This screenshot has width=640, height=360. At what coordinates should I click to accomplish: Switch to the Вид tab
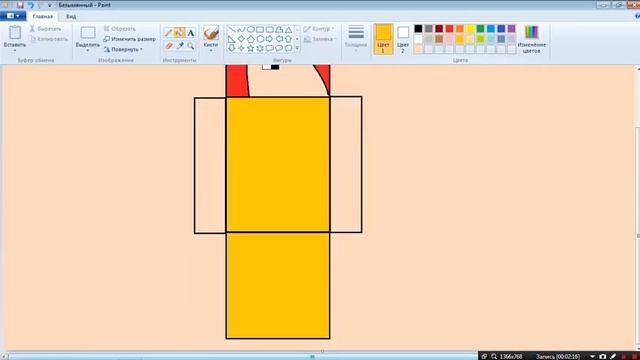tap(71, 16)
